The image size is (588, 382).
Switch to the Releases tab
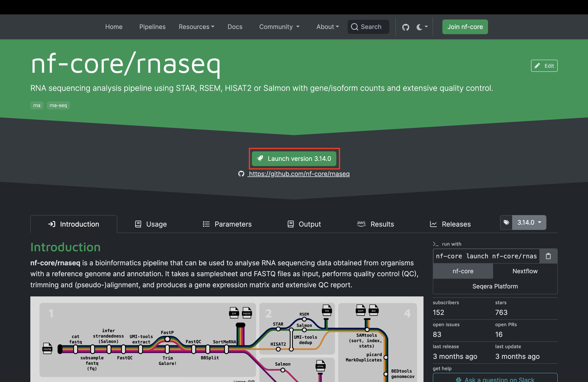pos(450,224)
